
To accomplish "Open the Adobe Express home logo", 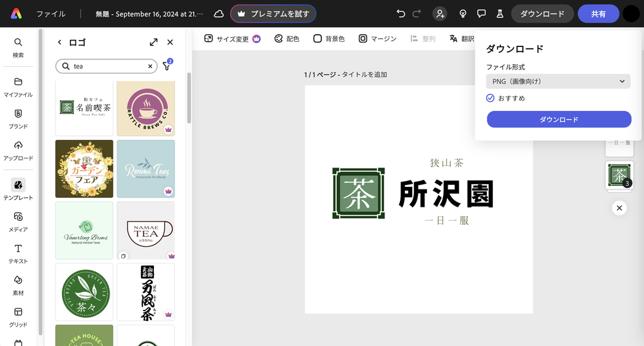I will [16, 14].
